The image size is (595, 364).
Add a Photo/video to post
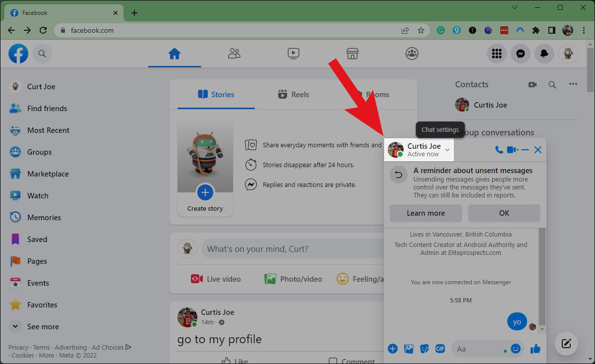(x=293, y=279)
